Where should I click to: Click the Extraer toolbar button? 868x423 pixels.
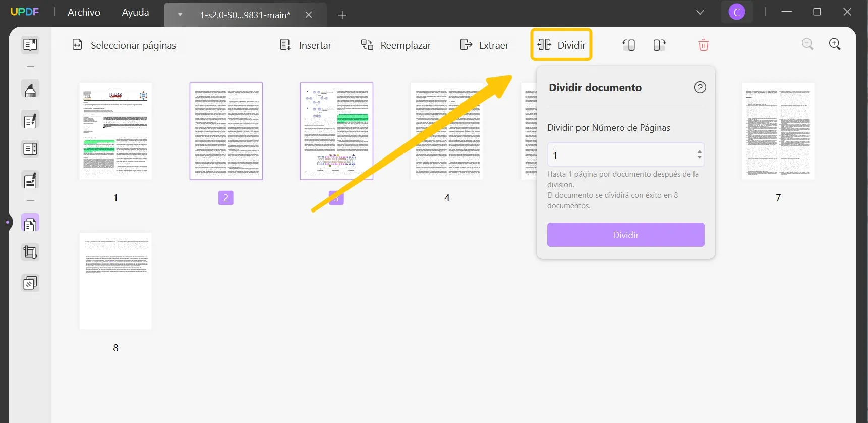pos(484,45)
